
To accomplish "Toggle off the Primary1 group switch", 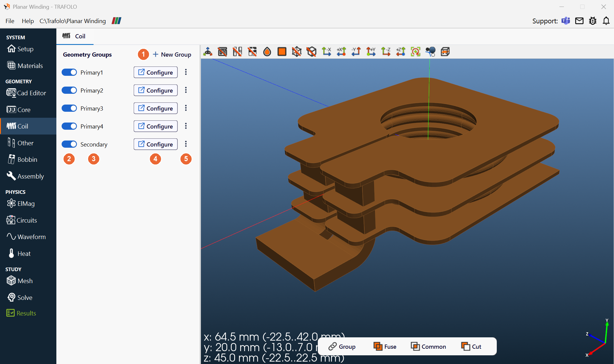I will click(x=69, y=72).
